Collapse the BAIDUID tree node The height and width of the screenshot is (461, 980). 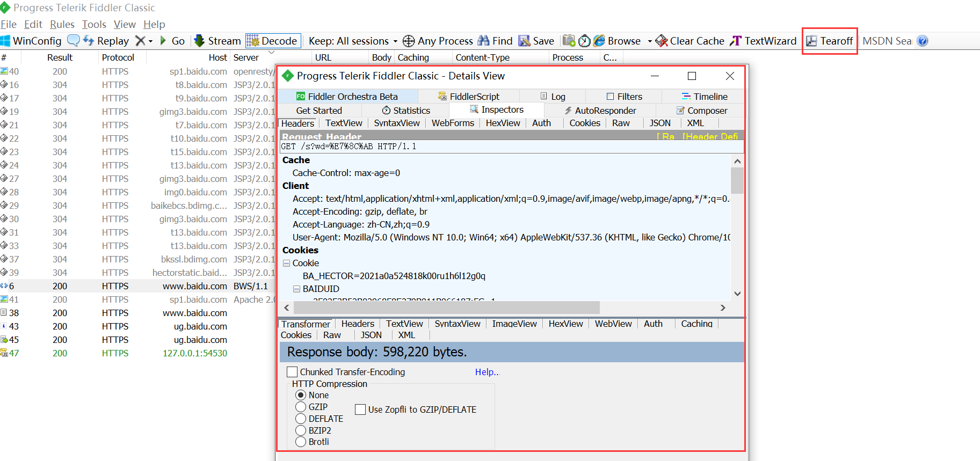point(296,289)
